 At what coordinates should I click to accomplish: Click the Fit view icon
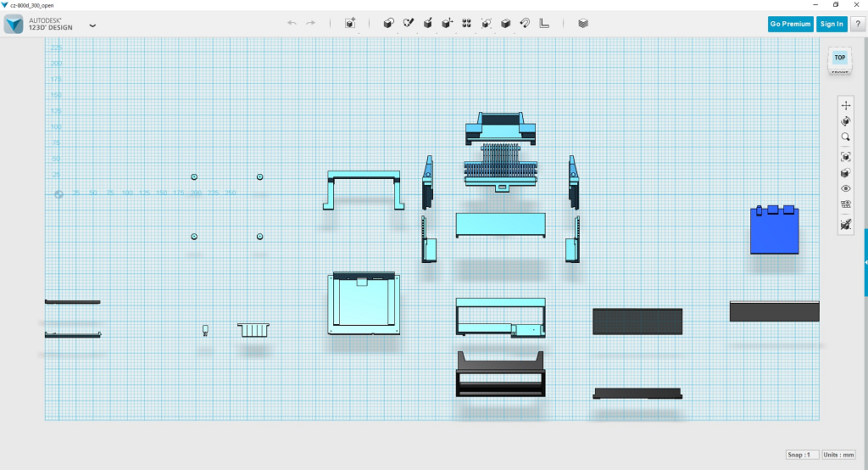coord(845,157)
